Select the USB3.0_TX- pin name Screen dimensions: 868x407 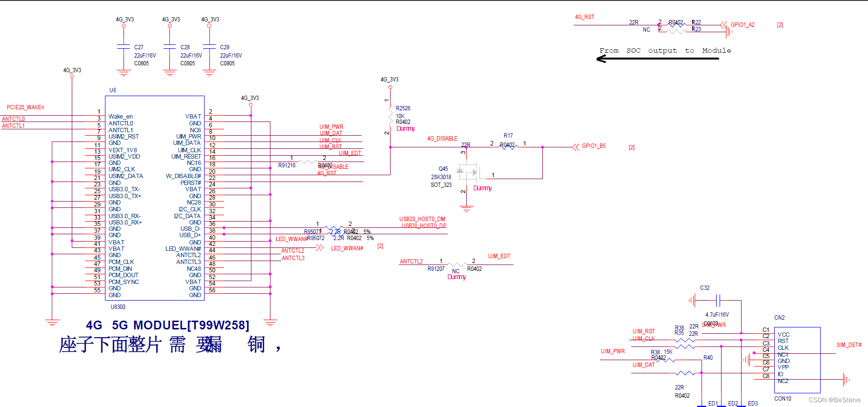(x=124, y=189)
